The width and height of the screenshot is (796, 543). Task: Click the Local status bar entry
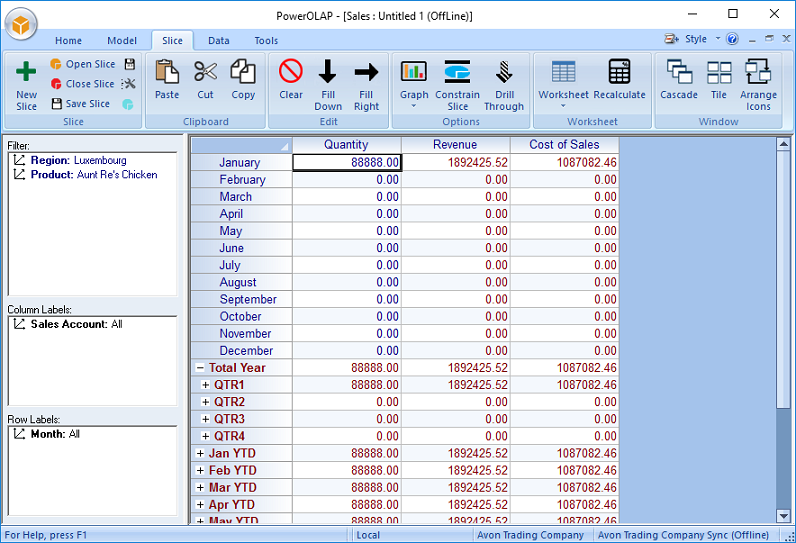point(368,535)
